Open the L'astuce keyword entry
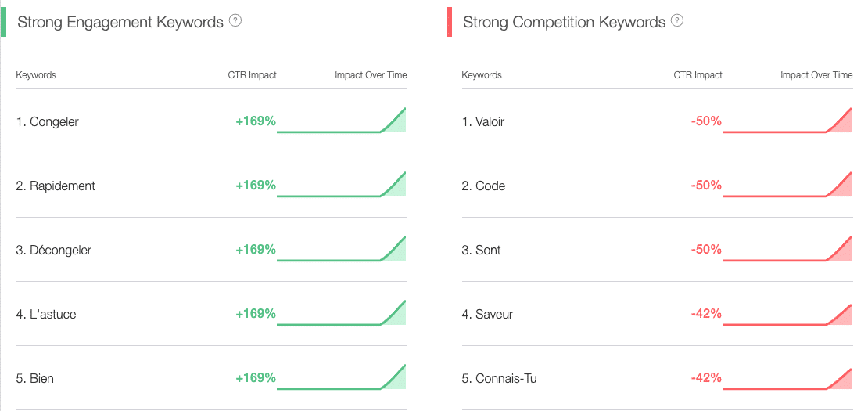868x411 pixels. coord(46,315)
